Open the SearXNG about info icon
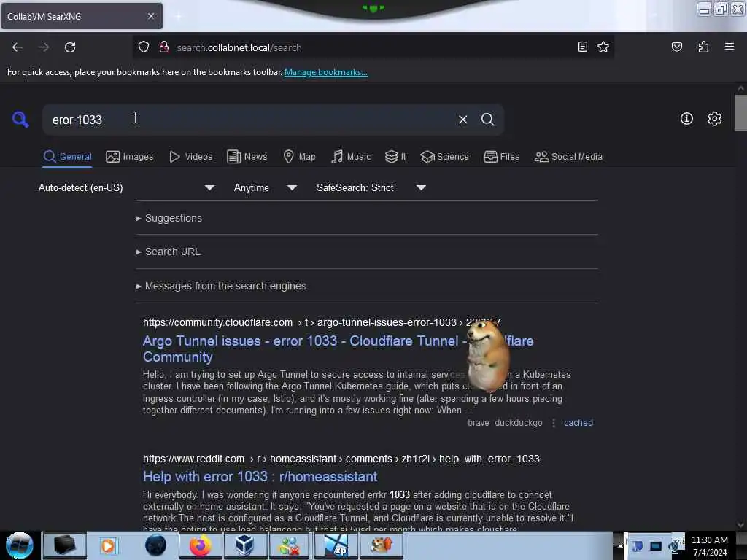The width and height of the screenshot is (747, 560). tap(686, 119)
